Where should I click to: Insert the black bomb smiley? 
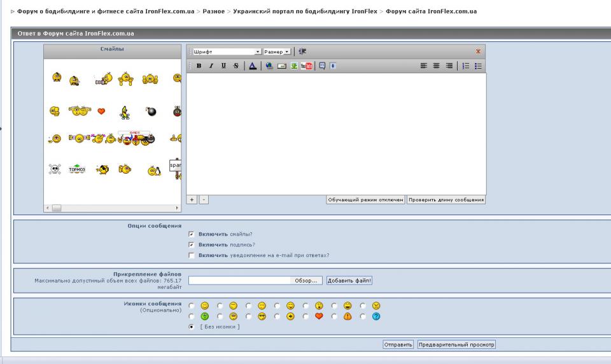coord(151,112)
